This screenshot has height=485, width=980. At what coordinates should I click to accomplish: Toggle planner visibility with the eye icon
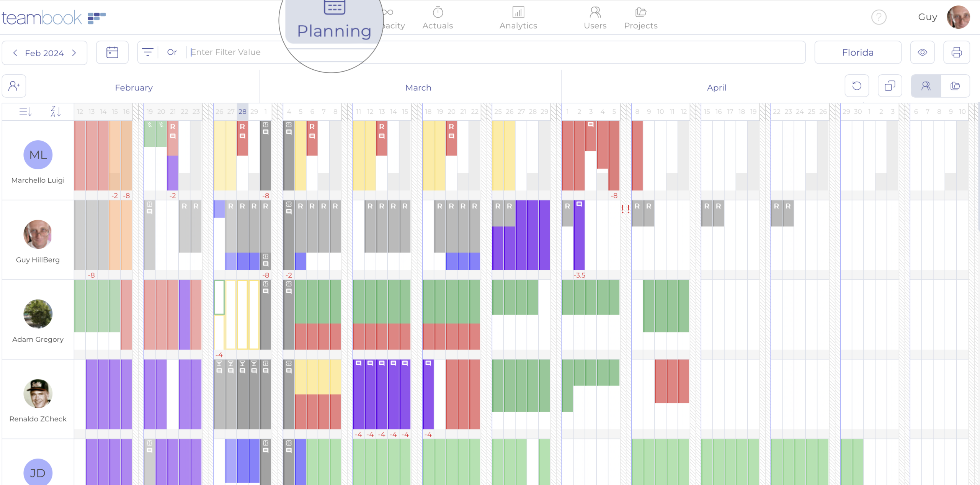coord(923,52)
